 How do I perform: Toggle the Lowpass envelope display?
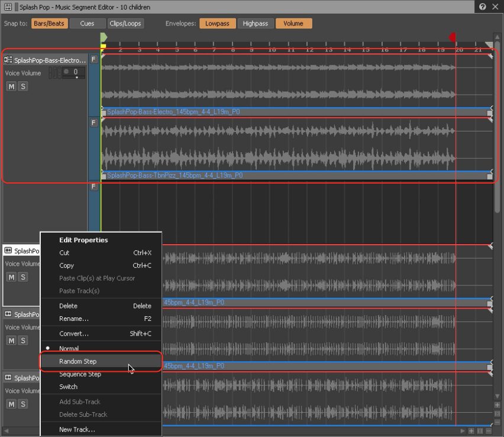(217, 24)
